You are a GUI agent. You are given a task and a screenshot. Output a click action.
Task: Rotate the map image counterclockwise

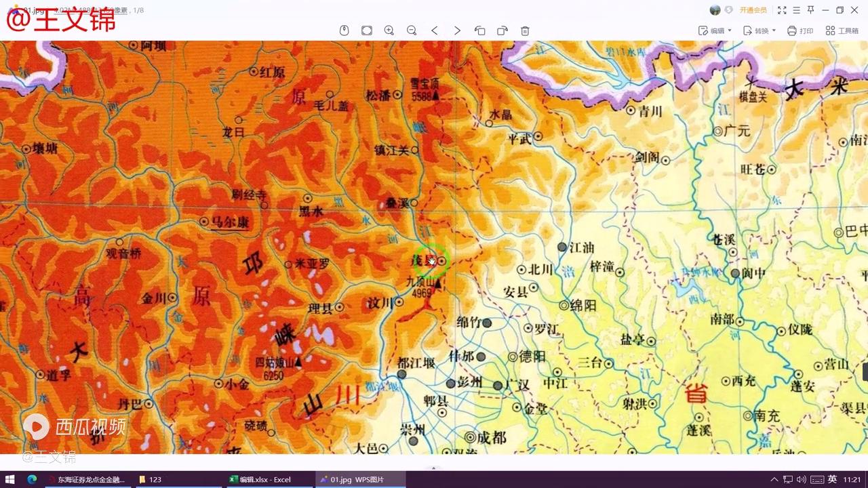tap(480, 30)
